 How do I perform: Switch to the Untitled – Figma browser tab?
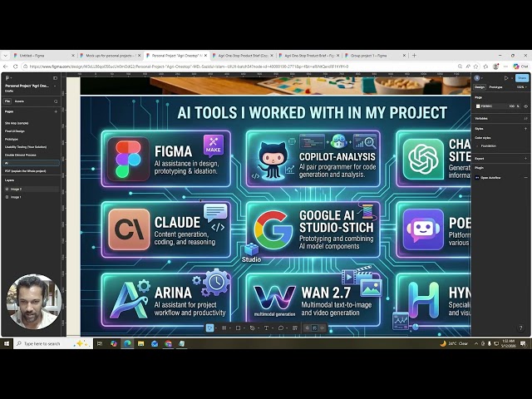(42, 56)
